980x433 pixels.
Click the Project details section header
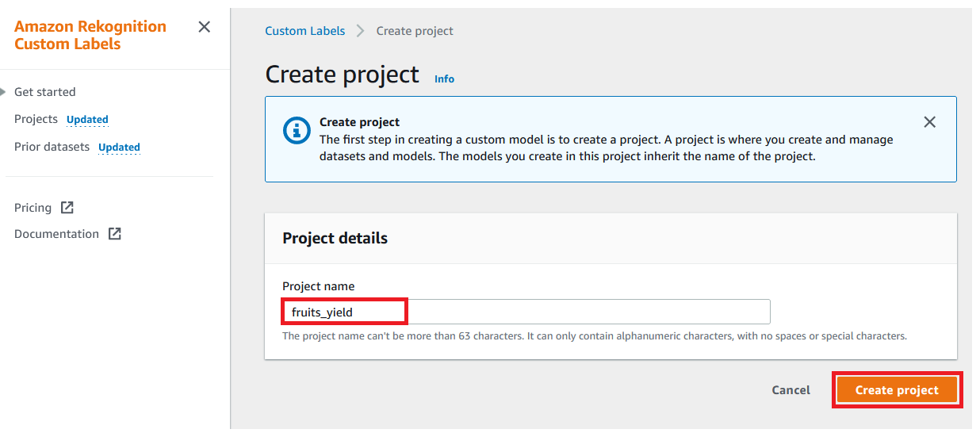coord(335,238)
